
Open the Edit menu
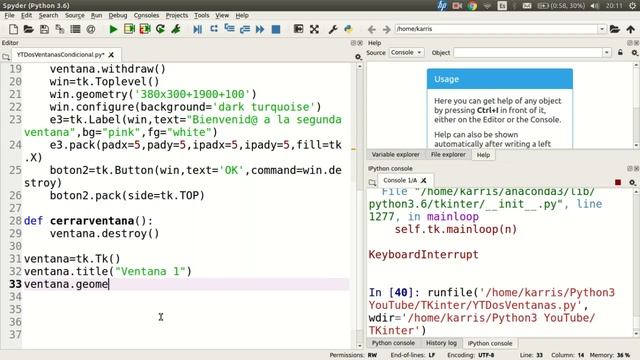(x=27, y=15)
